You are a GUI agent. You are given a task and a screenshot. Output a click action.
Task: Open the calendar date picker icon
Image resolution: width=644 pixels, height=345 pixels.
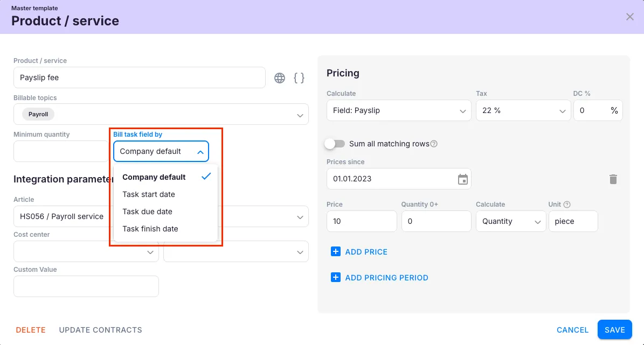click(462, 179)
